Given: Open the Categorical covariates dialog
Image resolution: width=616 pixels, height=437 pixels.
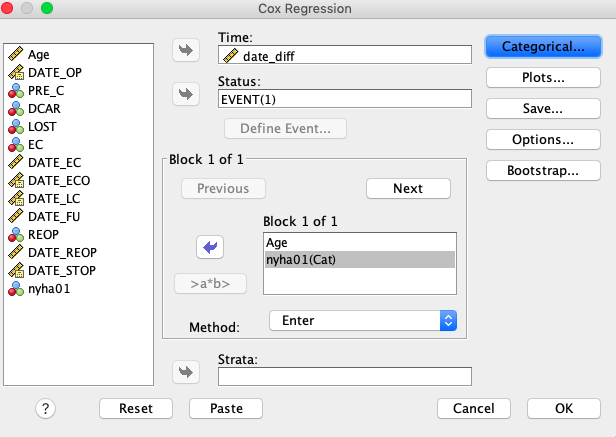Looking at the screenshot, I should (x=543, y=47).
